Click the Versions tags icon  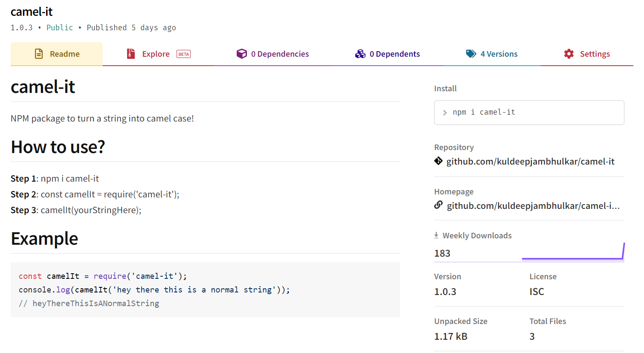(471, 54)
